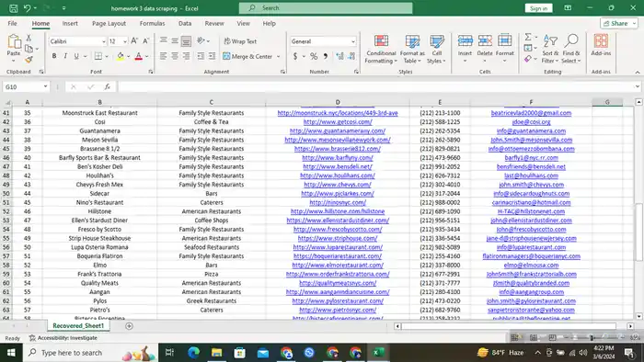Expand the formula bar
The height and width of the screenshot is (362, 644).
638,86
